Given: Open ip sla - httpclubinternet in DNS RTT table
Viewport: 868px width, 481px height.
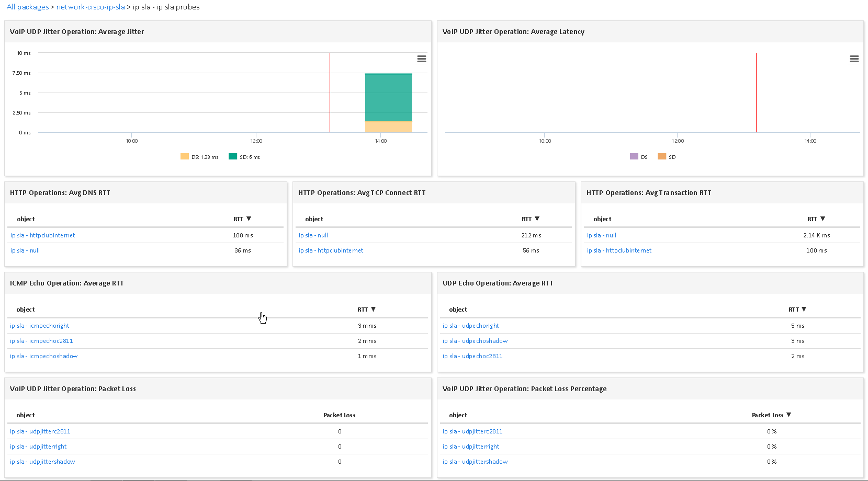Looking at the screenshot, I should click(x=43, y=235).
